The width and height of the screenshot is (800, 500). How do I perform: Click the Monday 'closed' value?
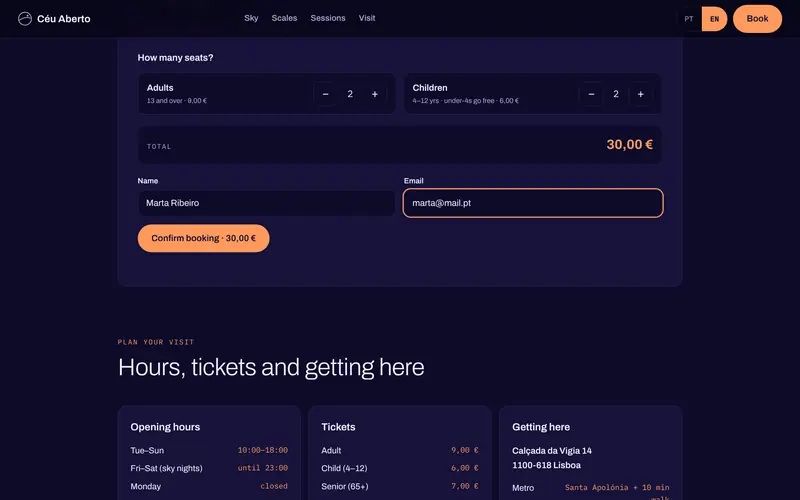[x=274, y=486]
